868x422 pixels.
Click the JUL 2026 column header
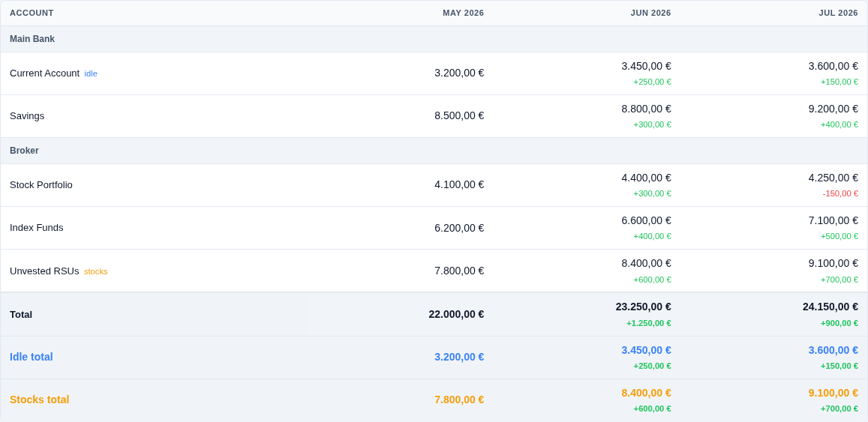point(838,13)
